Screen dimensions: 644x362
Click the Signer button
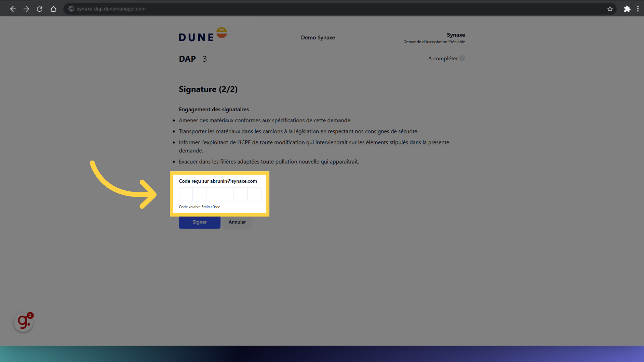[199, 222]
